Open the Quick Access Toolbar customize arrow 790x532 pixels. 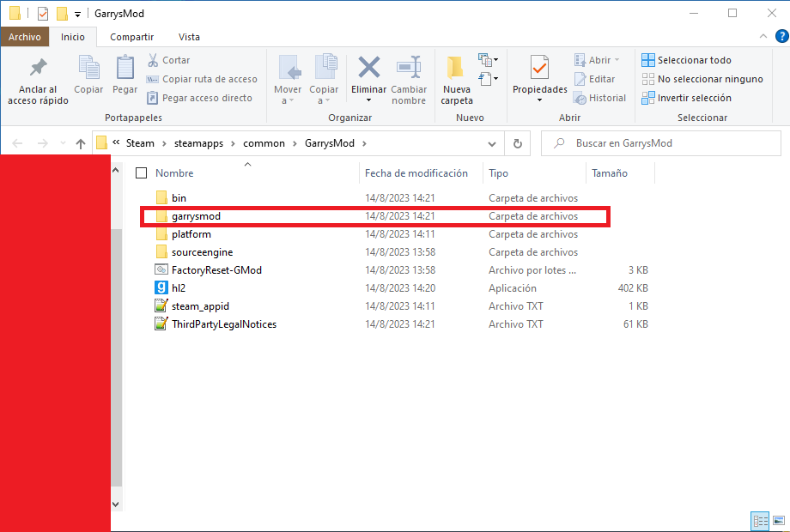(77, 14)
